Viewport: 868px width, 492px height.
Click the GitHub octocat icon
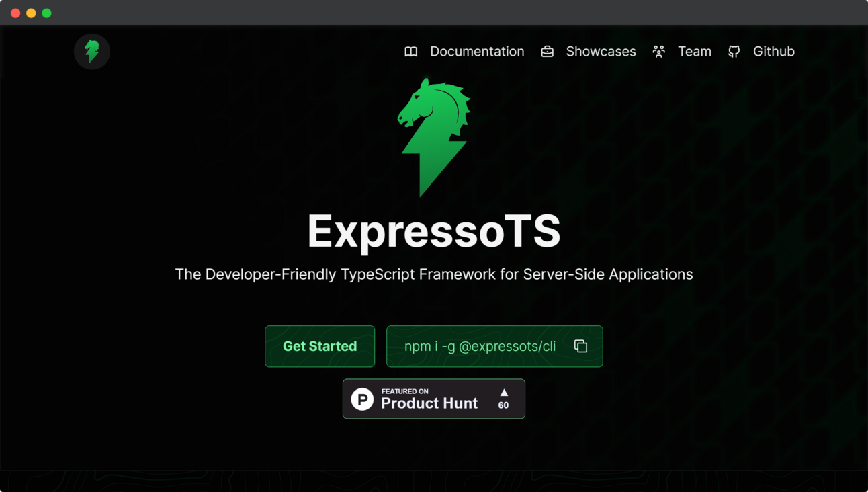click(734, 52)
